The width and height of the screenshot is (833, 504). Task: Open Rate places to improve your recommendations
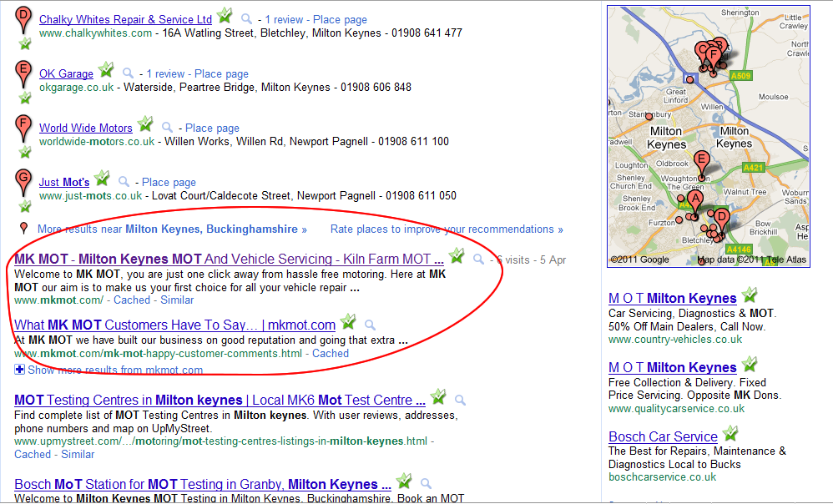coord(447,229)
